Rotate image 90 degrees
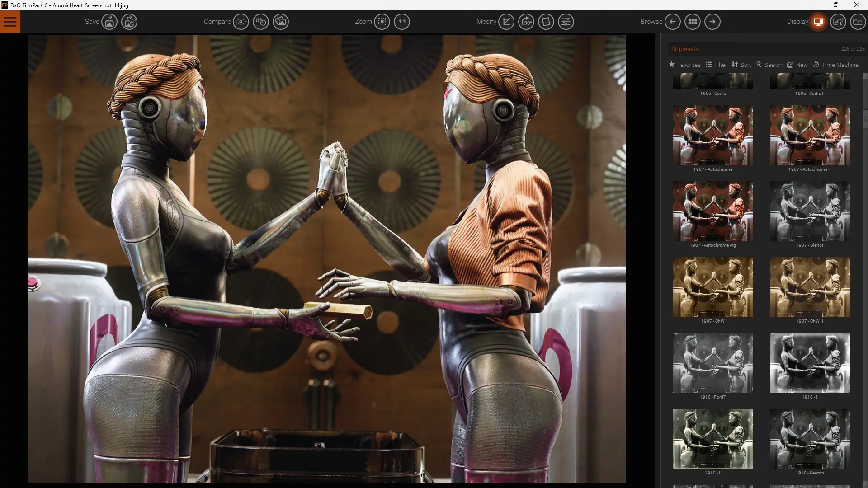Image resolution: width=868 pixels, height=488 pixels. 526,22
